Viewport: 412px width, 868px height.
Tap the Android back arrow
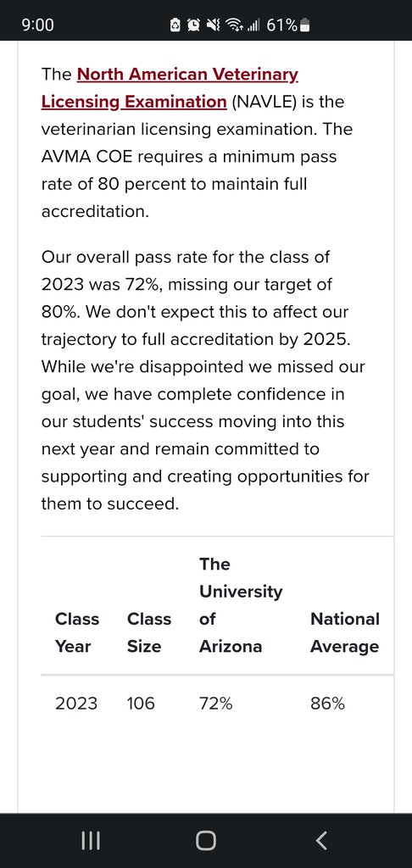[x=321, y=840]
